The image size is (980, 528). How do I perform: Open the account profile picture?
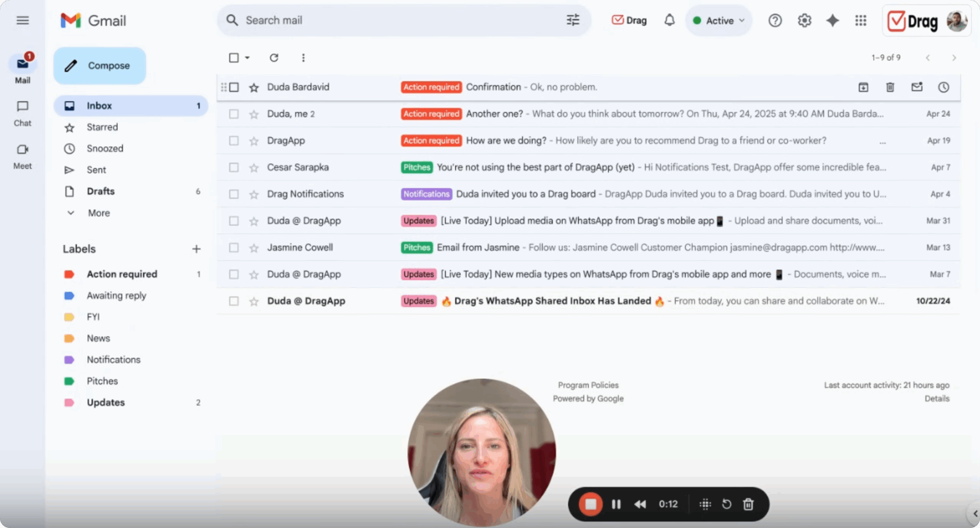coord(957,21)
